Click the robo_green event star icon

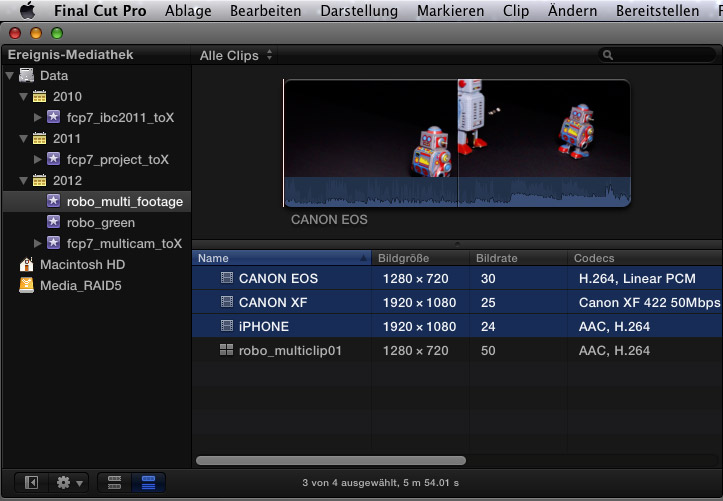pos(54,223)
